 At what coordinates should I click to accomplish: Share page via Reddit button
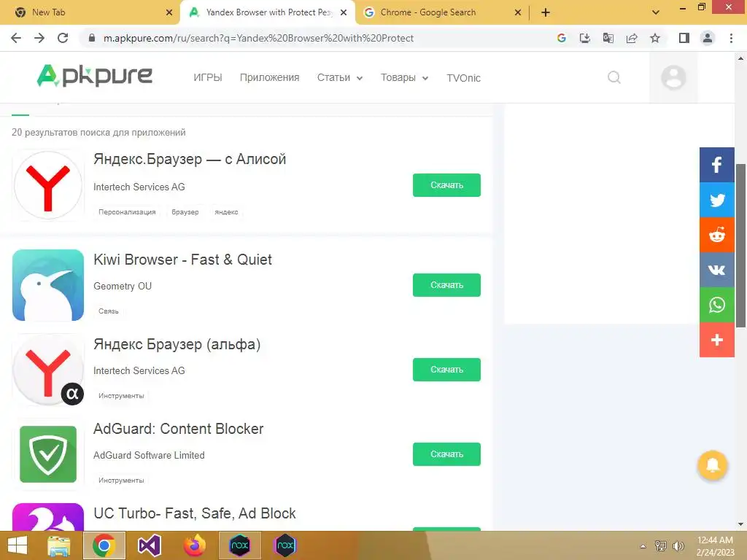pos(716,235)
